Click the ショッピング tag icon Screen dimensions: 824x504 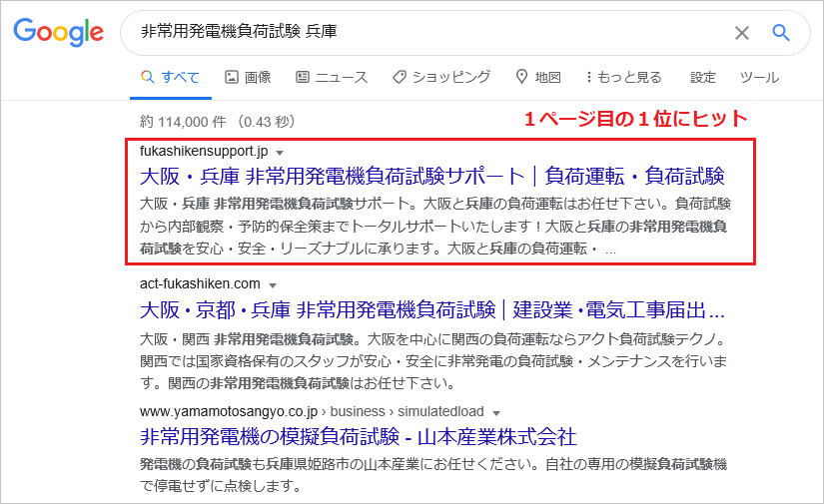(x=400, y=77)
